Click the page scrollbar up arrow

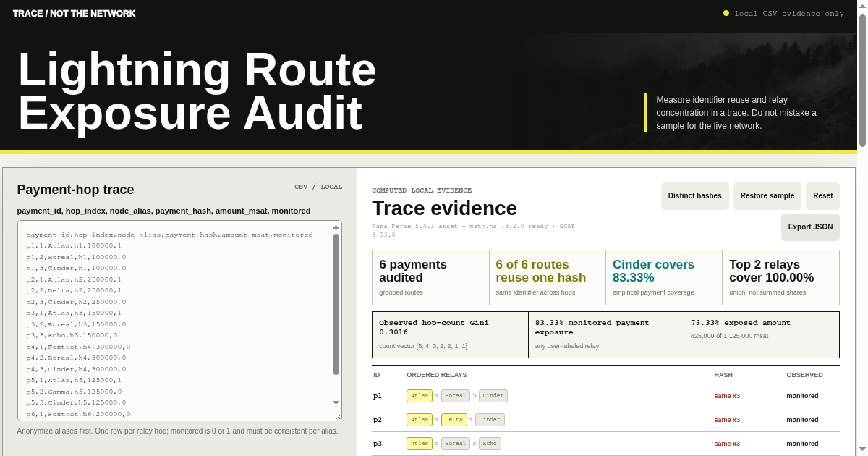coord(862,6)
